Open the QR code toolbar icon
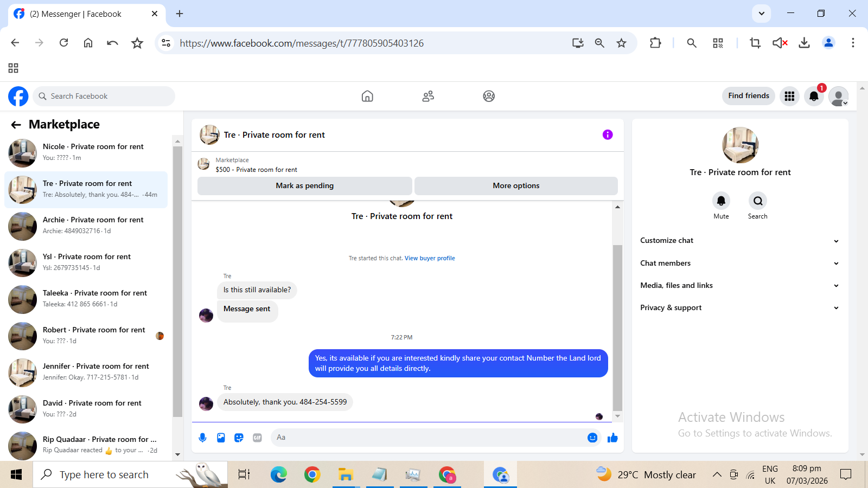The width and height of the screenshot is (868, 488). tap(718, 43)
